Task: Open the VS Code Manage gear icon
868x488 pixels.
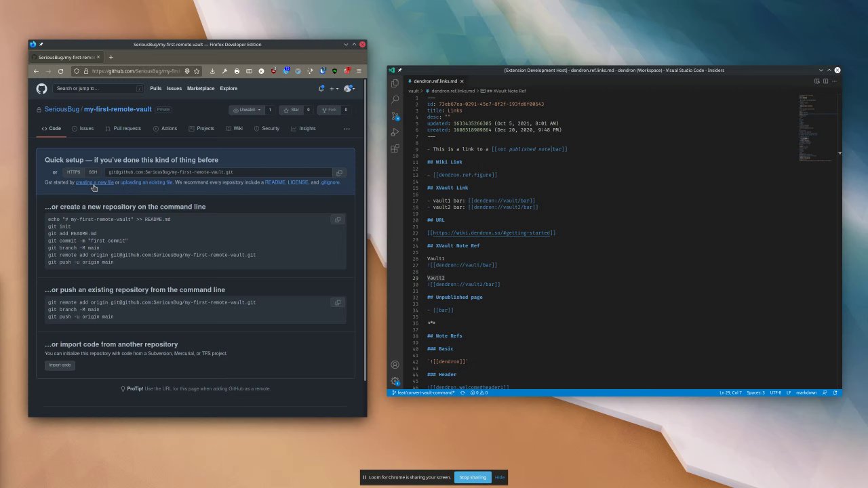Action: pyautogui.click(x=395, y=382)
